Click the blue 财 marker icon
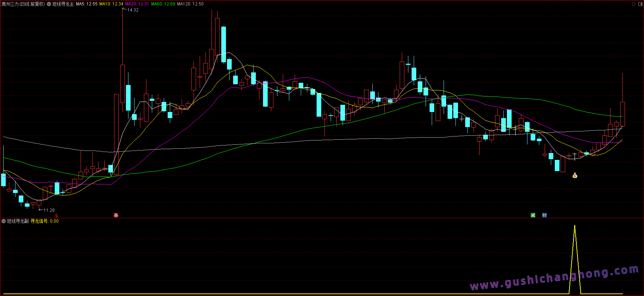Screen dimensions: 644x296 544,215
